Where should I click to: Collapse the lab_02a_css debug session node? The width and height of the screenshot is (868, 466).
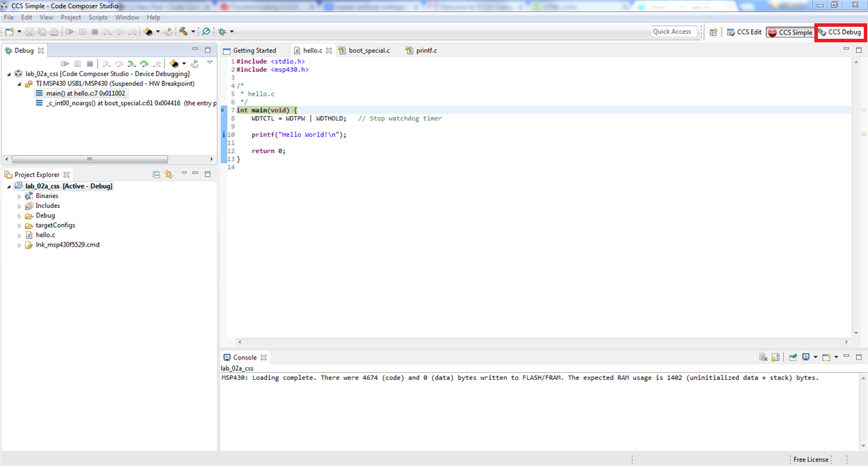click(x=9, y=73)
